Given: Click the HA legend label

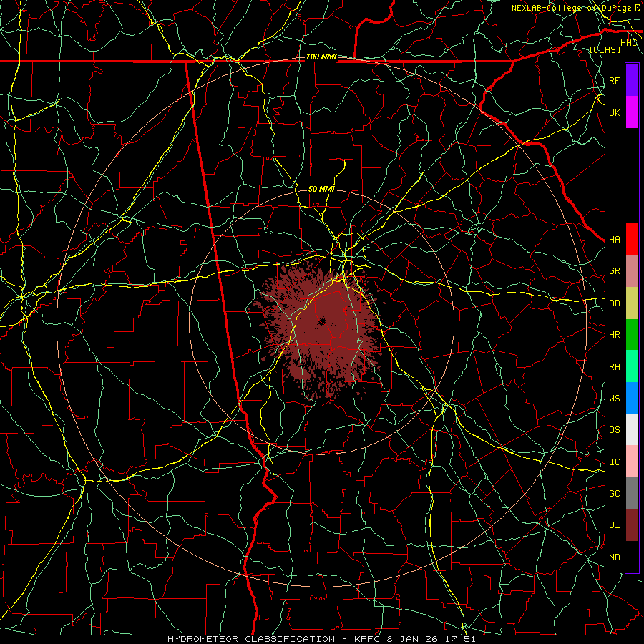Looking at the screenshot, I should [x=614, y=240].
